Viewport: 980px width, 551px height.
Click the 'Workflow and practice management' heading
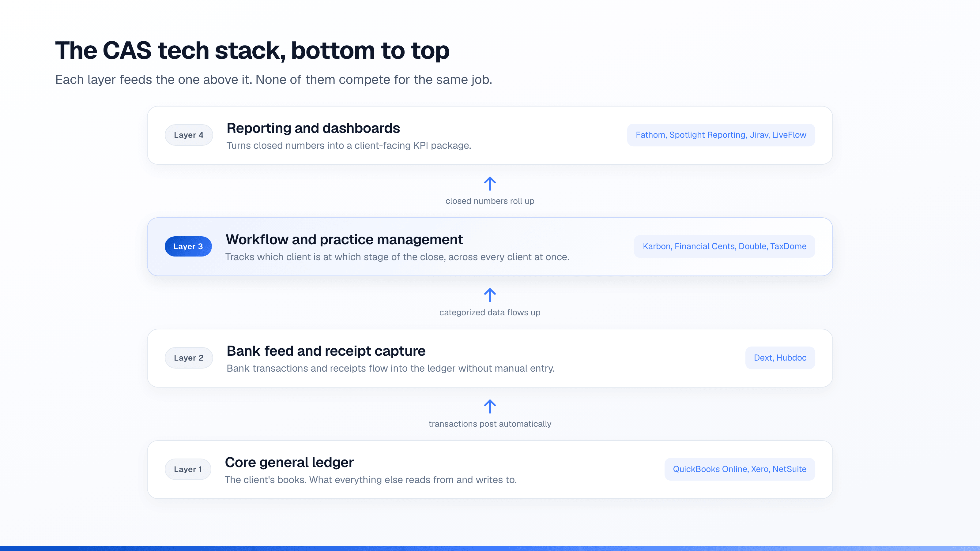click(x=344, y=240)
